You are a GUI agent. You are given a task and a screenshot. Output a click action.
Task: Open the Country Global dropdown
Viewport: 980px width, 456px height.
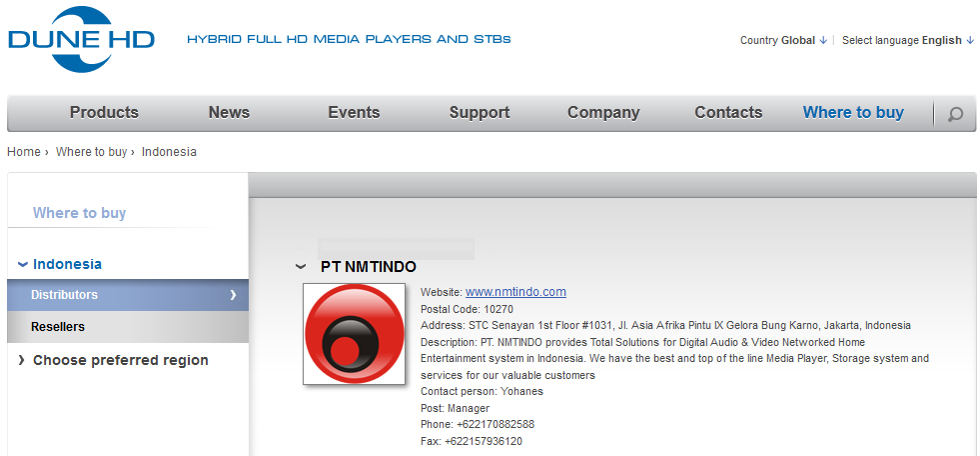pos(784,40)
